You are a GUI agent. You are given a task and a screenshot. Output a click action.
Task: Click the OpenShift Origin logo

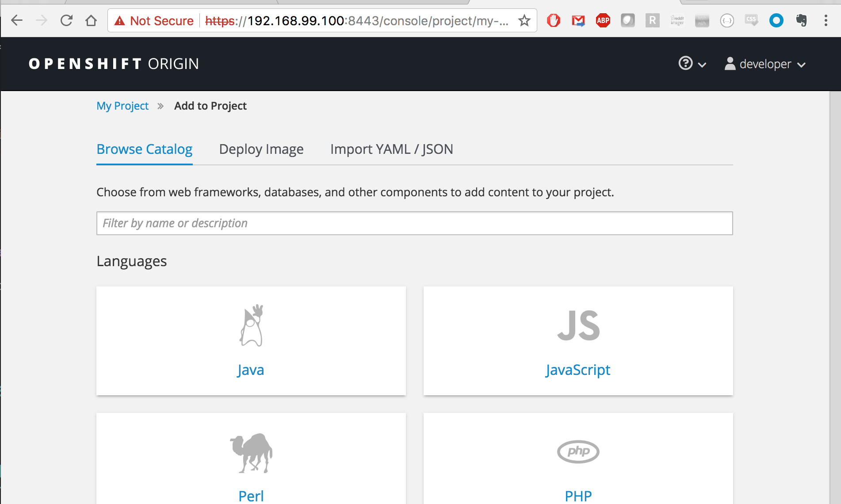click(x=114, y=64)
